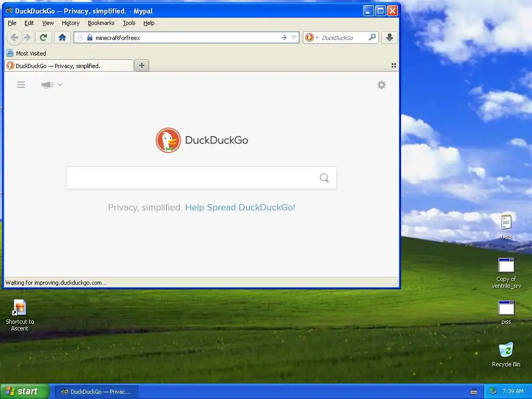This screenshot has width=532, height=399.
Task: Go back with the browser Back arrow
Action: [x=14, y=37]
